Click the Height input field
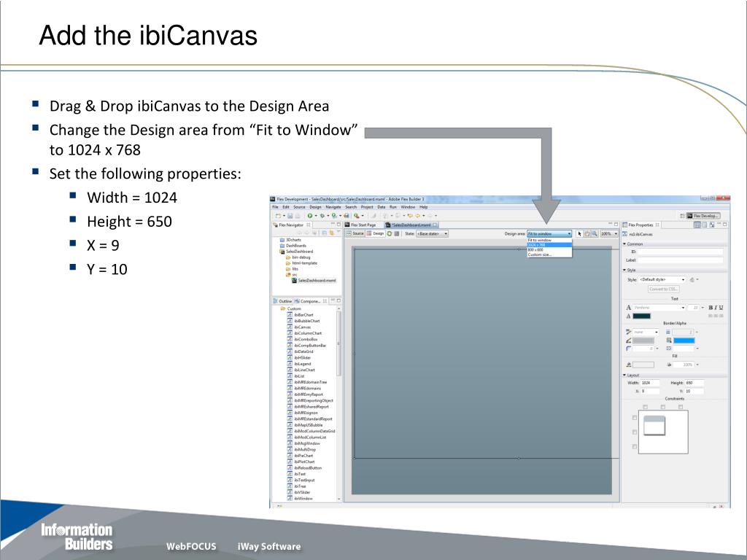The height and width of the screenshot is (560, 747). (x=694, y=383)
